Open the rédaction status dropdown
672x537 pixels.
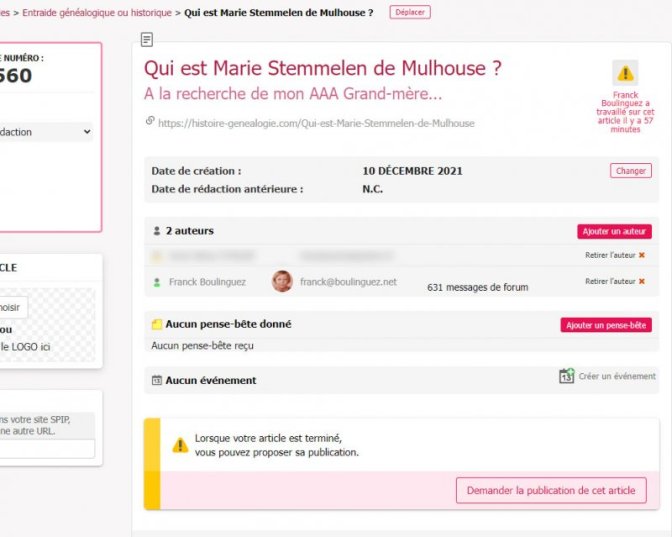coord(46,132)
